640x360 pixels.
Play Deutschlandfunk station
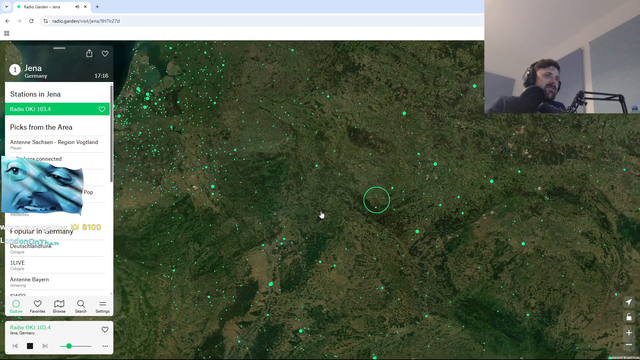point(57,249)
